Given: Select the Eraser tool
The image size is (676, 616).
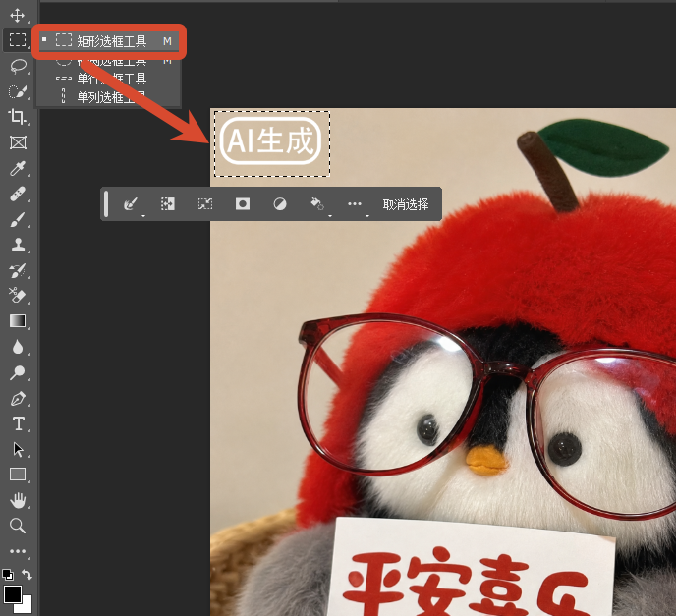Looking at the screenshot, I should tap(18, 296).
